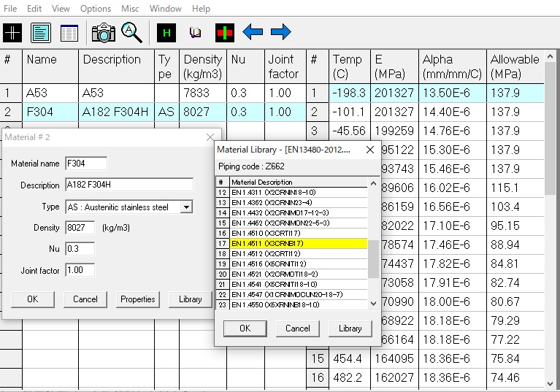Click the green H toolbar icon
The height and width of the screenshot is (392, 560).
pos(166,33)
